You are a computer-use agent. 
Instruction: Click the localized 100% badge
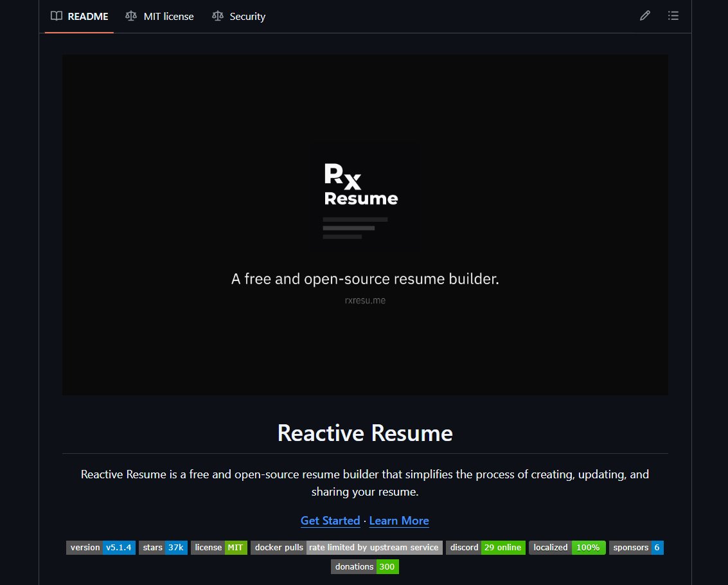[567, 547]
